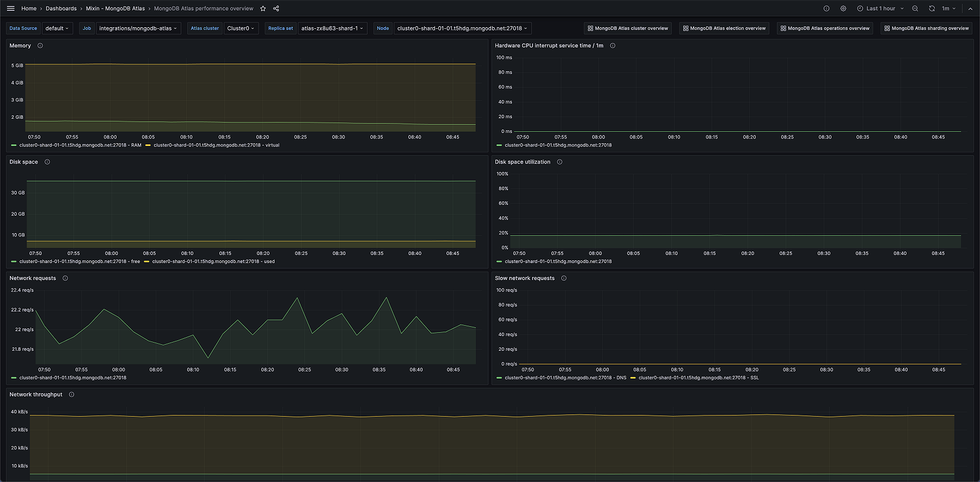Screen dimensions: 980x482
Task: Open the hamburger navigation menu
Action: [x=10, y=9]
